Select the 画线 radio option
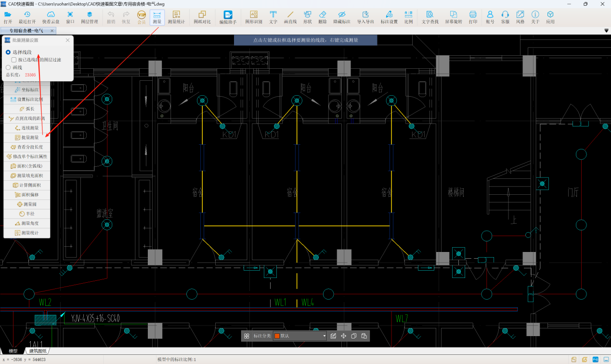The image size is (611, 364). click(x=8, y=68)
